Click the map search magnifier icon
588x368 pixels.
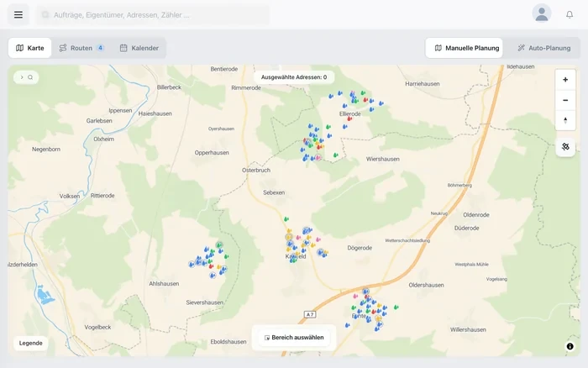coord(30,77)
